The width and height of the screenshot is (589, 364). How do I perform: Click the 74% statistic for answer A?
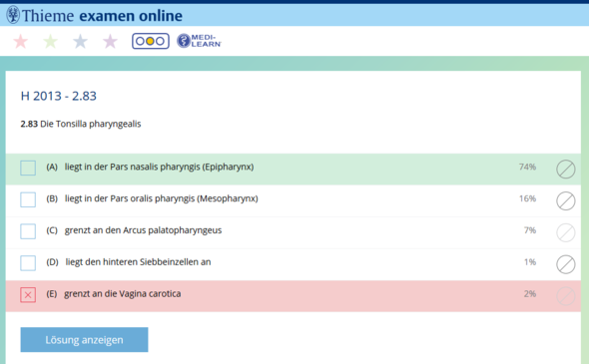click(527, 167)
